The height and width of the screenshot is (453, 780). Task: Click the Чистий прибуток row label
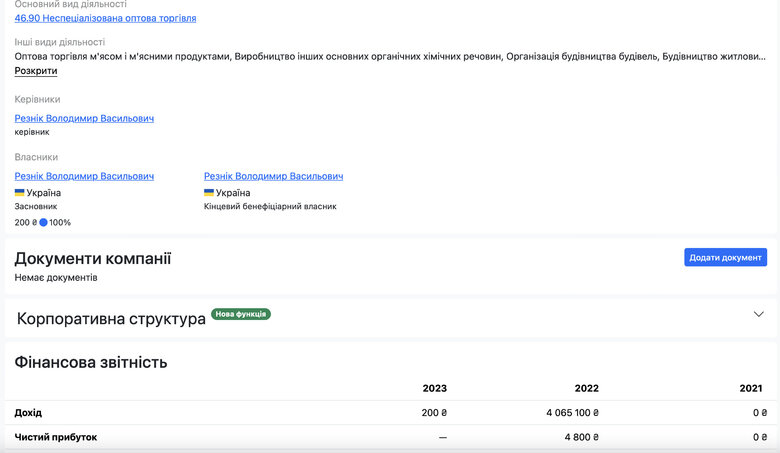(x=56, y=437)
